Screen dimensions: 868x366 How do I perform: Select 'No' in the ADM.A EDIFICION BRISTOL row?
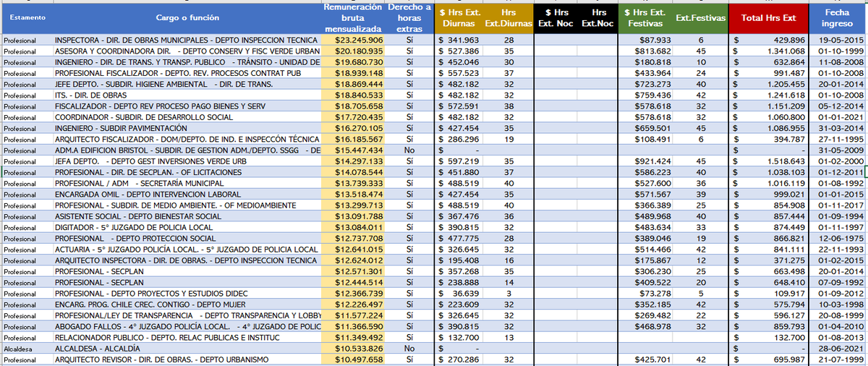point(409,150)
